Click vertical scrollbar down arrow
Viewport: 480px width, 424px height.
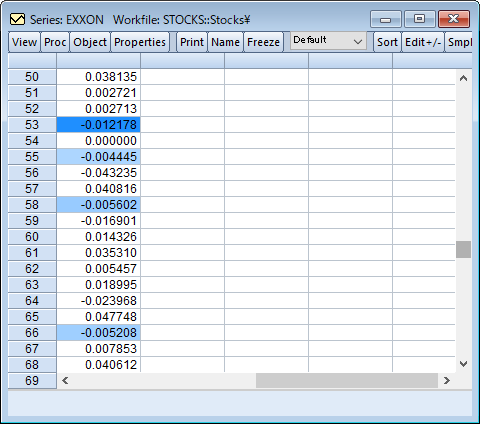click(x=463, y=364)
